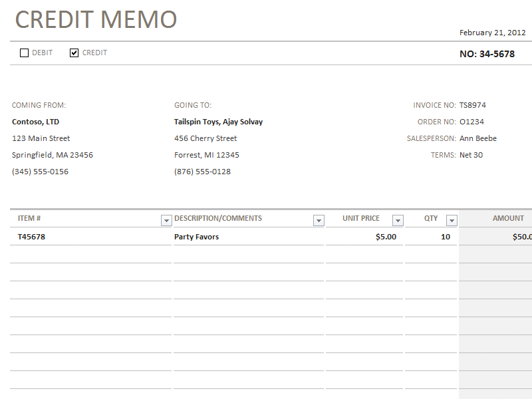Click the $5.00 unit price cell
This screenshot has width=532, height=399.
coord(386,237)
